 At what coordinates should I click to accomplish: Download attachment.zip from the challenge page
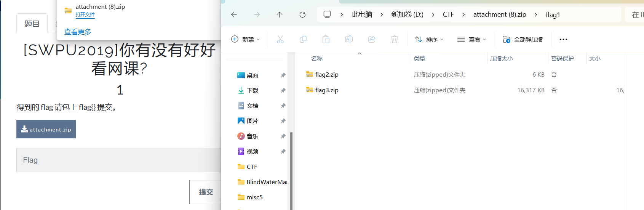(x=46, y=129)
